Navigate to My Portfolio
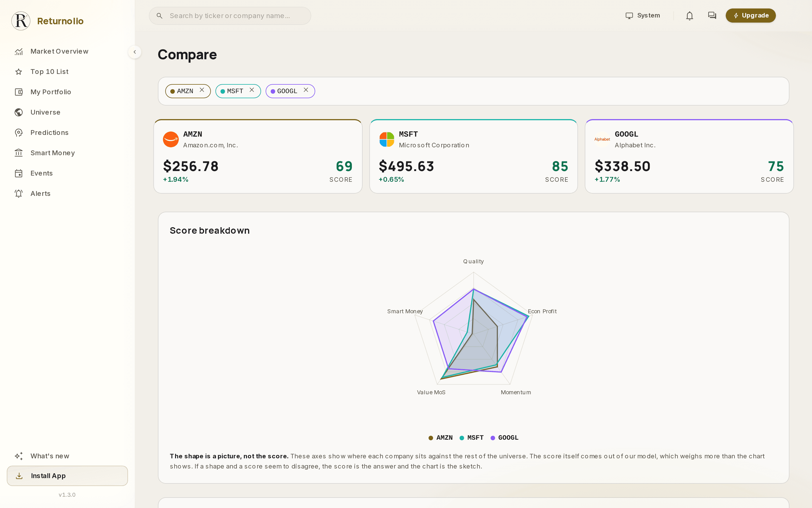The height and width of the screenshot is (508, 812). (67, 92)
